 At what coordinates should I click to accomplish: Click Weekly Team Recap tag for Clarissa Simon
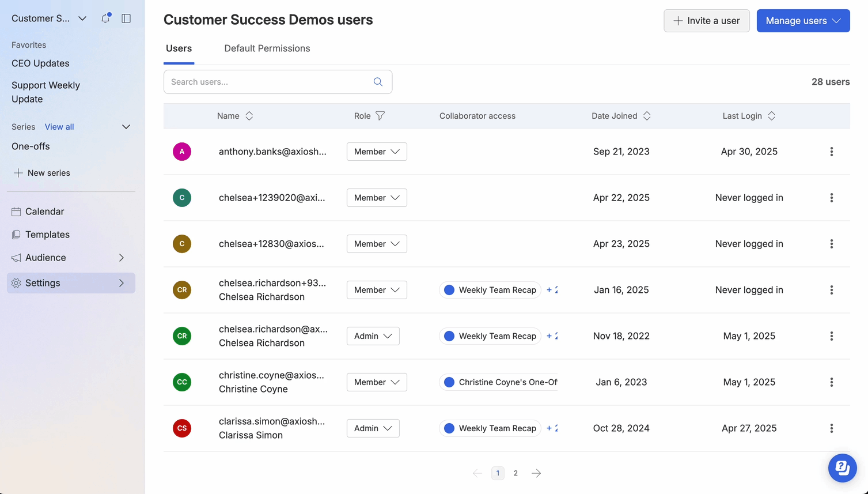tap(490, 428)
